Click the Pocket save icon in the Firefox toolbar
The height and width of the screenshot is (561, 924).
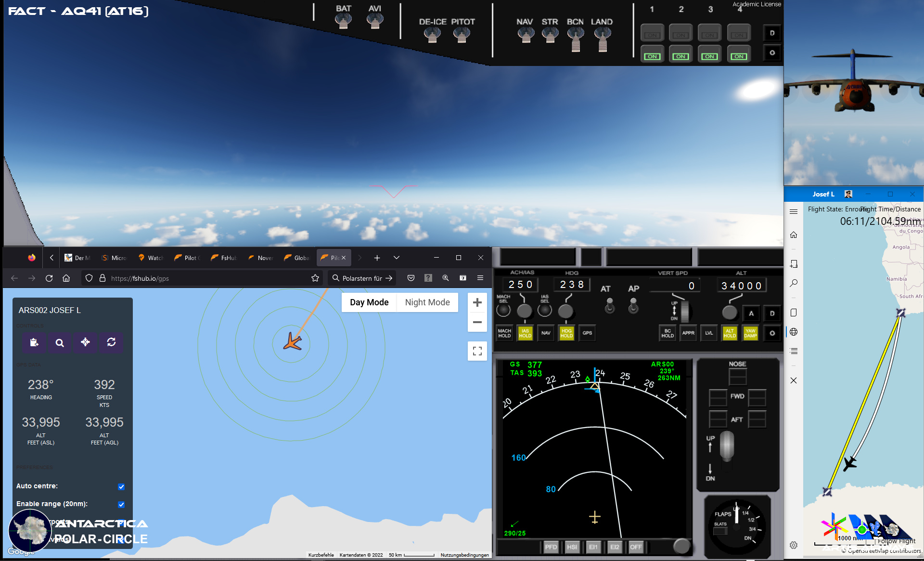click(411, 278)
